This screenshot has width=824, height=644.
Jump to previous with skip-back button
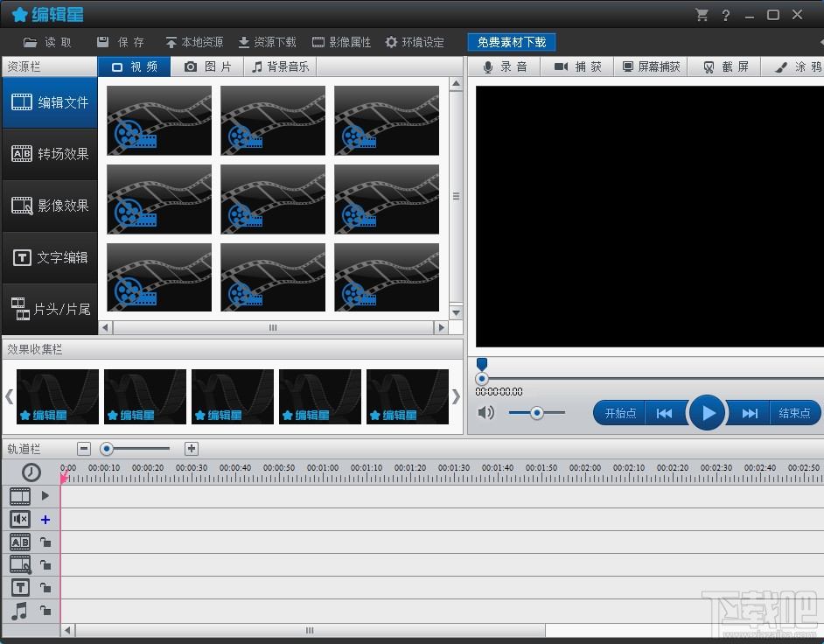click(x=665, y=413)
